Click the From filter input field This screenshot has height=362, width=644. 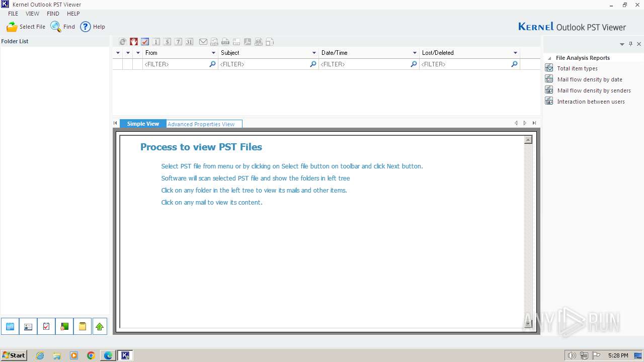coord(180,64)
